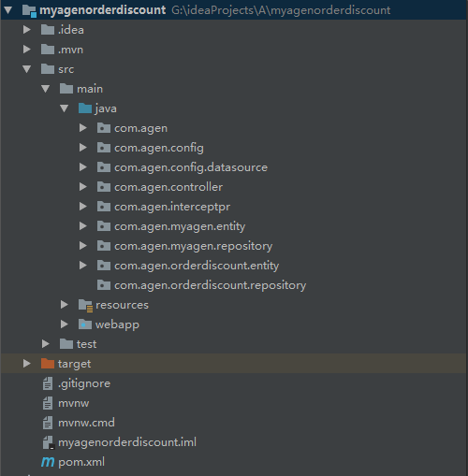Expand com.agen.config.datasource package arrow
This screenshot has height=476, width=468.
[x=82, y=167]
